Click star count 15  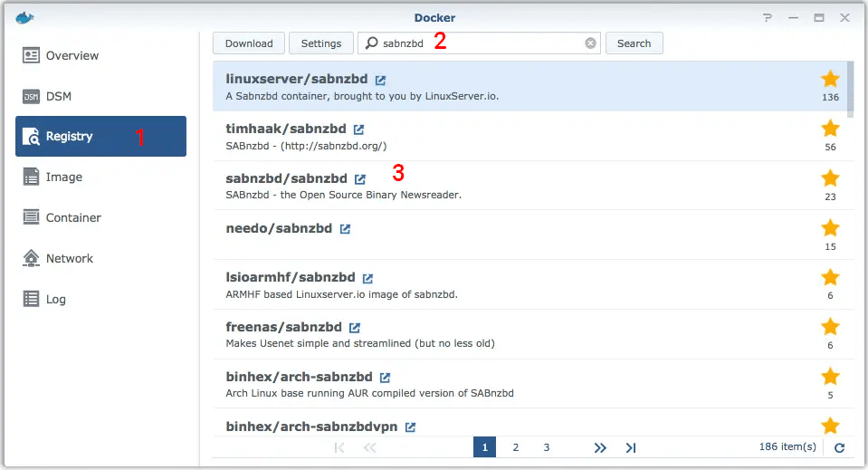830,247
